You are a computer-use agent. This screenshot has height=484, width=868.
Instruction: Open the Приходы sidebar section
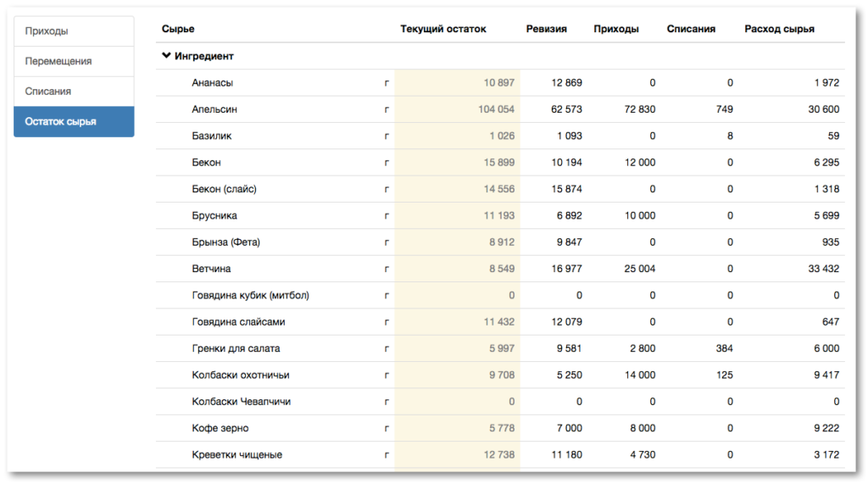(74, 31)
